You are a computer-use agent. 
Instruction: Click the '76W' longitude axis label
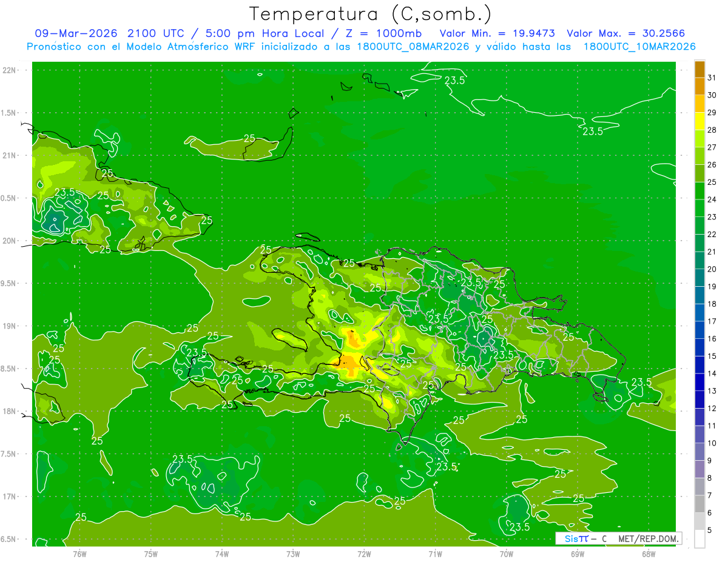(x=79, y=554)
